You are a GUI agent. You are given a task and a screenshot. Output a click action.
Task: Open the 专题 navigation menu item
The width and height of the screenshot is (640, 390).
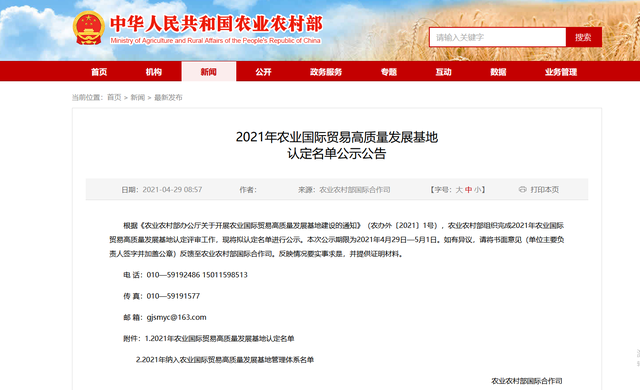tap(389, 72)
